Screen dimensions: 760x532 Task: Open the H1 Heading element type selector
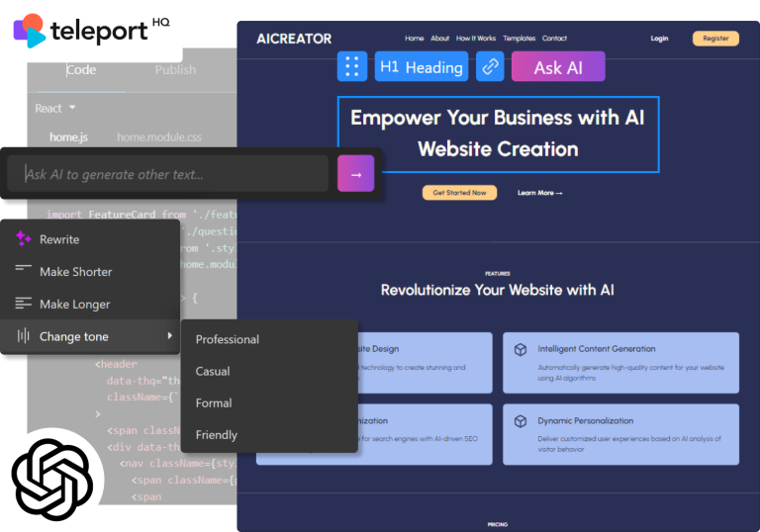point(422,66)
